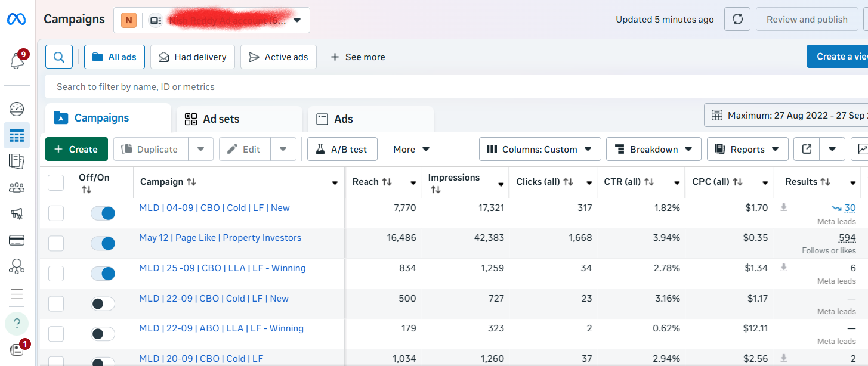The width and height of the screenshot is (868, 366).
Task: Click the Billing card icon
Action: click(17, 240)
